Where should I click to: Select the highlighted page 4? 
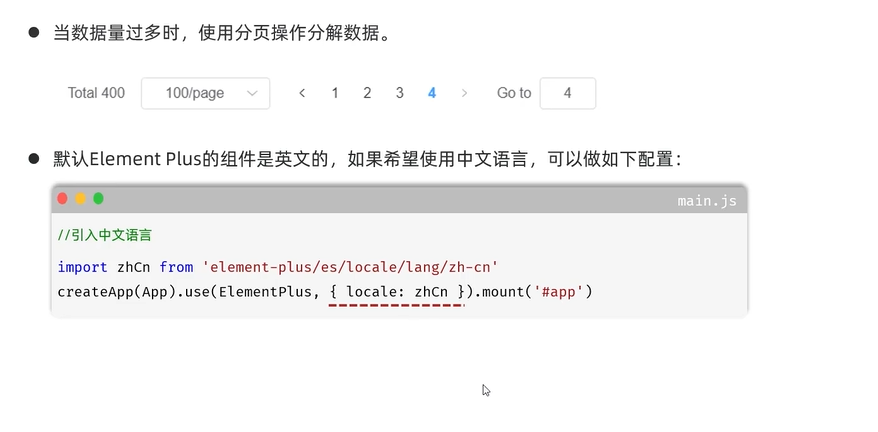coord(432,93)
